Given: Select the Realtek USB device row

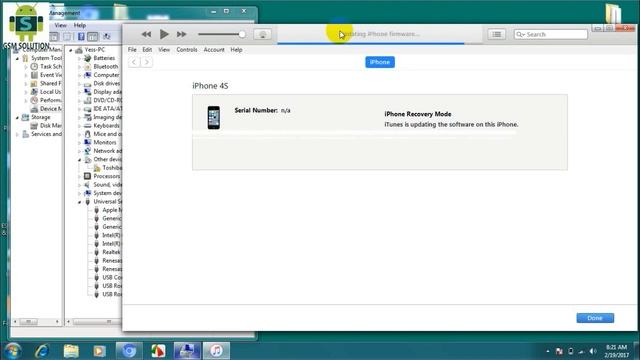Looking at the screenshot, I should coord(108,252).
